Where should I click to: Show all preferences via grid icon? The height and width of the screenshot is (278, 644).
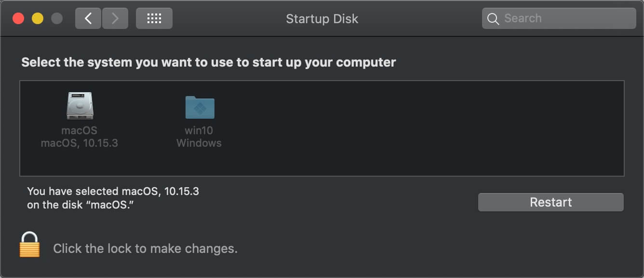[154, 19]
